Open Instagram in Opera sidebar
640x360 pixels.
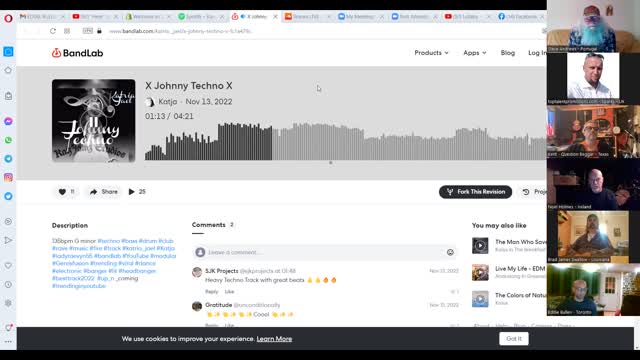pyautogui.click(x=8, y=178)
